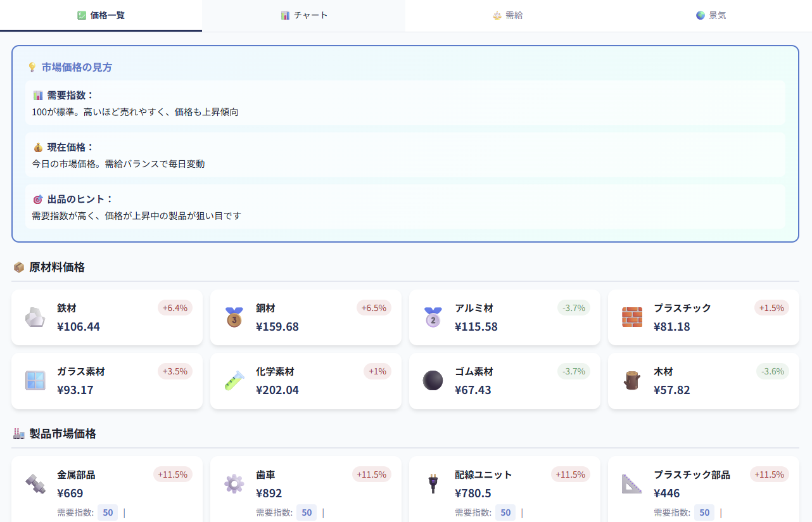812x522 pixels.
Task: Select the +11.5% badge on 歯車
Action: 372,474
